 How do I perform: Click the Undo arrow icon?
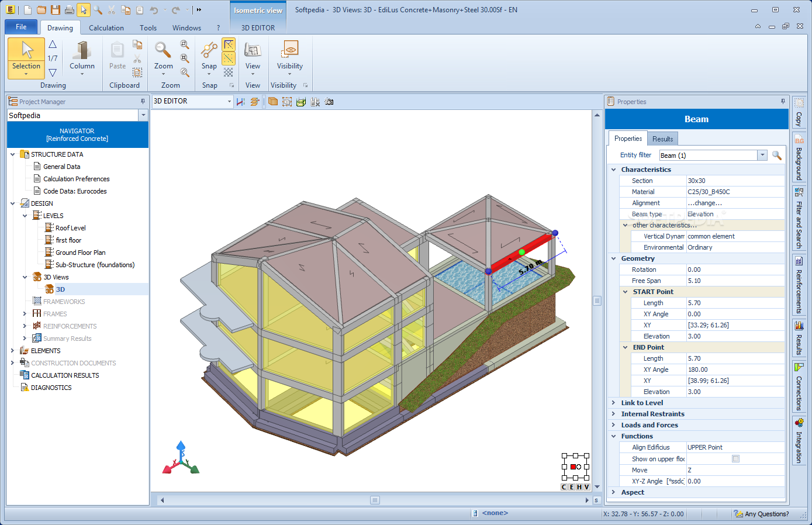click(x=154, y=10)
